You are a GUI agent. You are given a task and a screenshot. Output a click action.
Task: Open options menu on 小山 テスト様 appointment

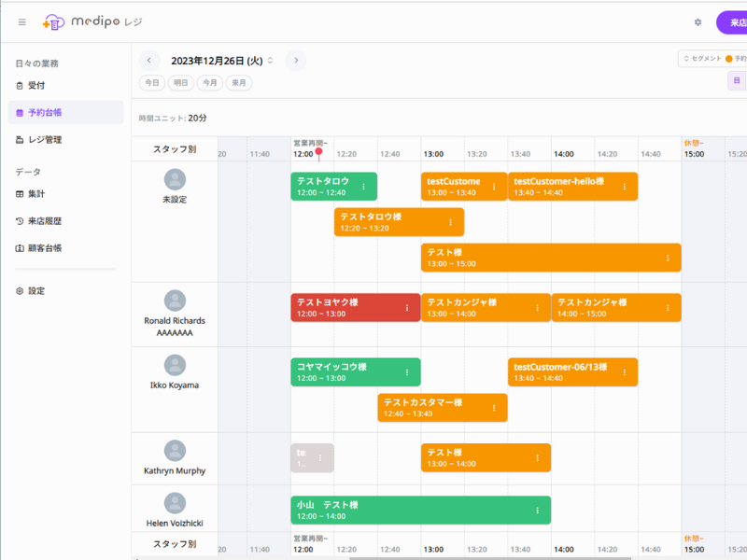(538, 511)
